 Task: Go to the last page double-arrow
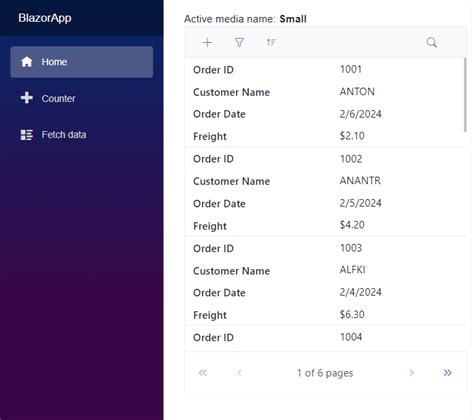tap(448, 373)
